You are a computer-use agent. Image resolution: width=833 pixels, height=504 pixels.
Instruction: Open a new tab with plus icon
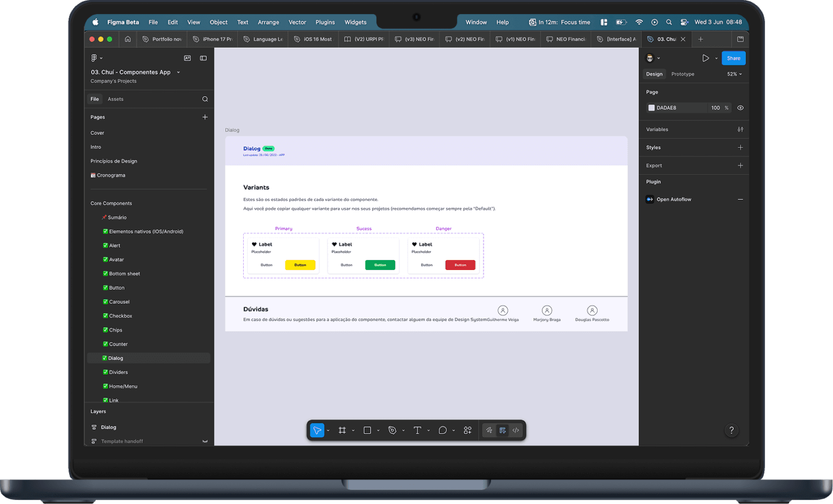point(701,39)
